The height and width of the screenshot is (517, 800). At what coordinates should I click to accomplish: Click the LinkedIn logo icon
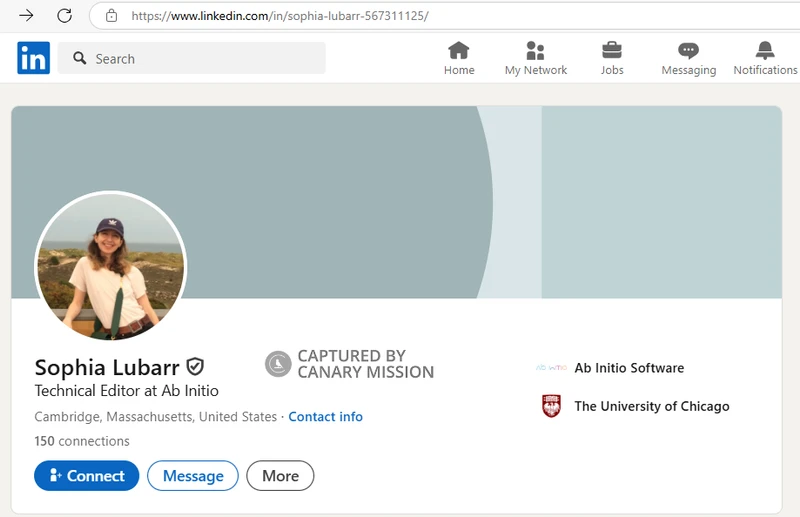coord(33,58)
